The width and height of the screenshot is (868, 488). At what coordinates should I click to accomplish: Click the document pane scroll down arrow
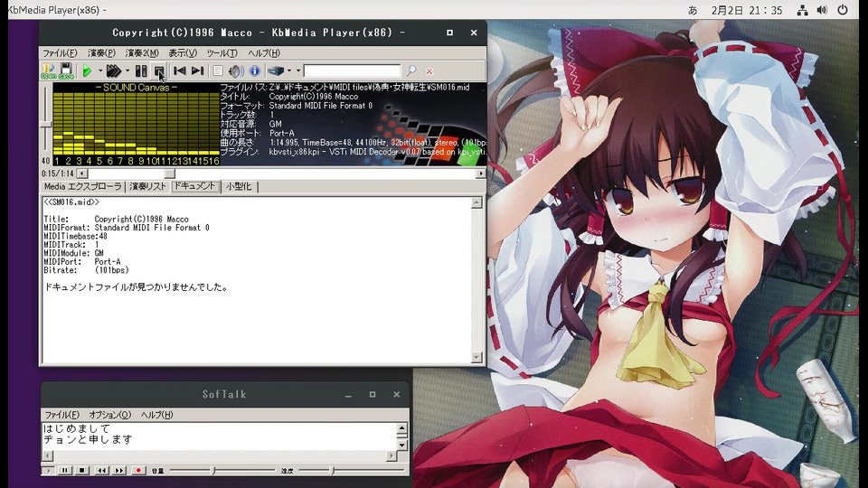[476, 358]
